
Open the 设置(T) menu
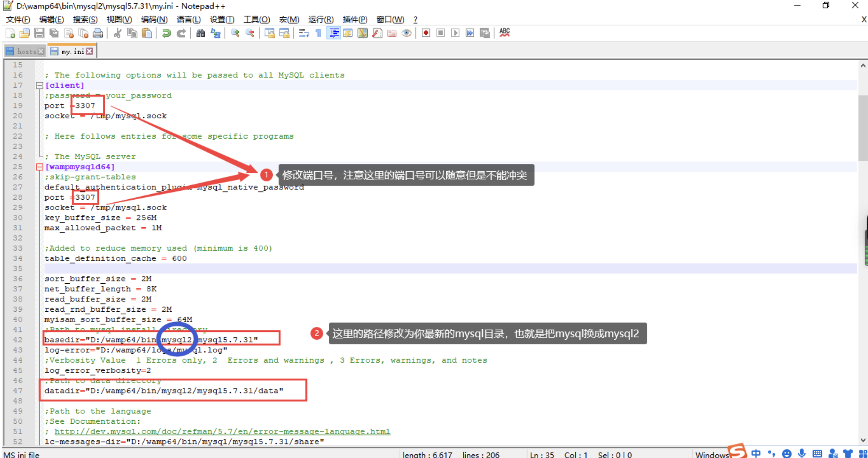click(x=222, y=19)
